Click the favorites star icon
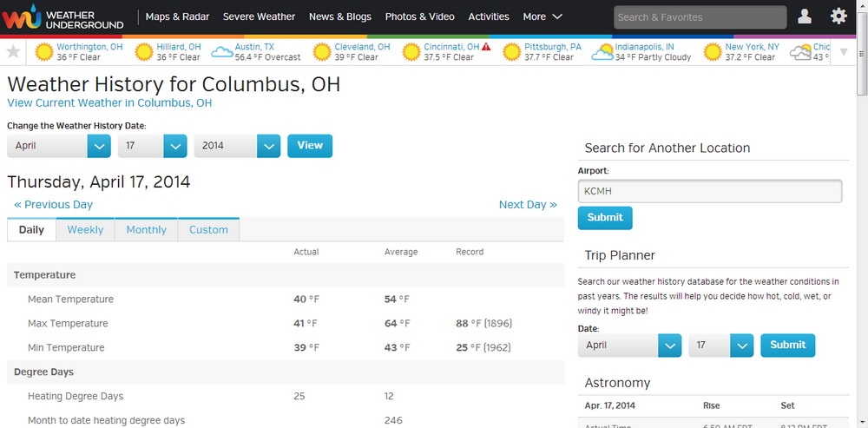Viewport: 868px width, 428px height. (x=13, y=52)
